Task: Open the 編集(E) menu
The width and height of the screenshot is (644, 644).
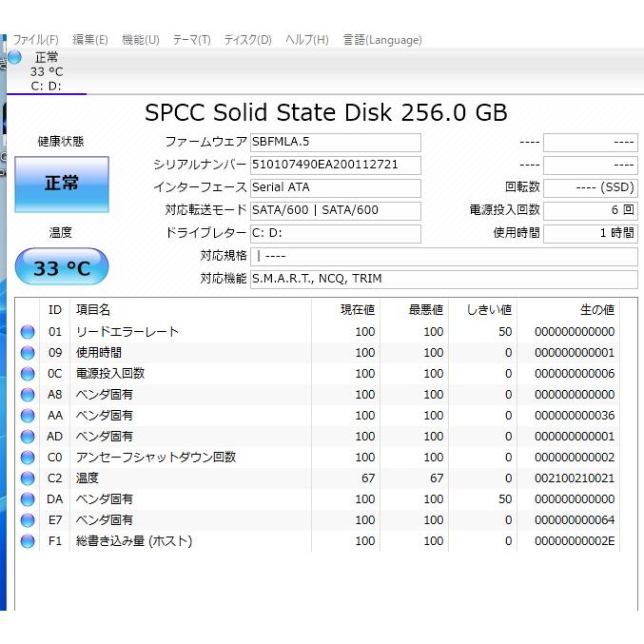Action: click(x=90, y=40)
